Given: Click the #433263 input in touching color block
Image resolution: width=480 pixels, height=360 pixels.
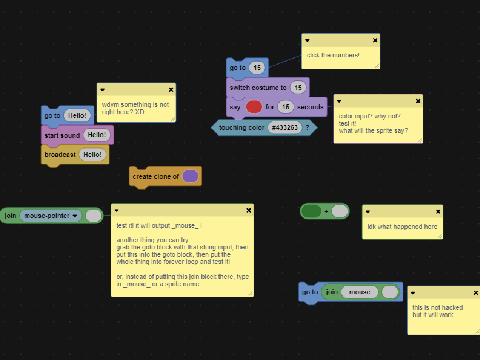Looking at the screenshot, I should 285,127.
